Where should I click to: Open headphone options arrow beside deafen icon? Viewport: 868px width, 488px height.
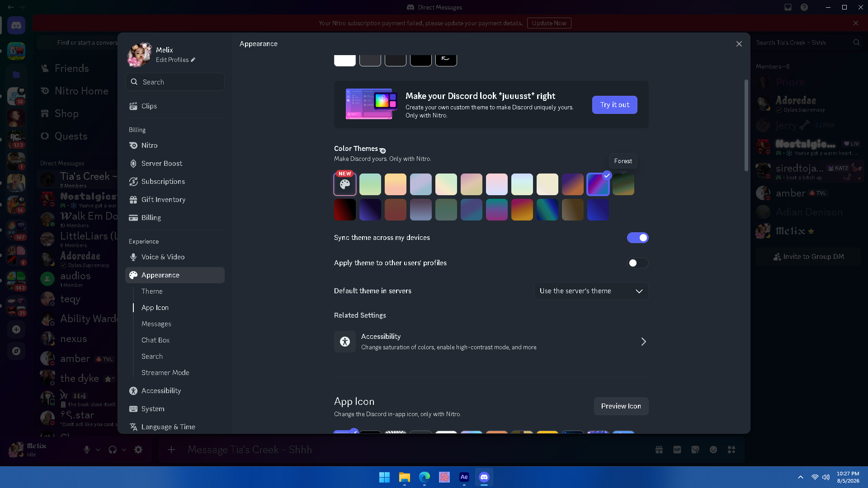[x=124, y=450]
